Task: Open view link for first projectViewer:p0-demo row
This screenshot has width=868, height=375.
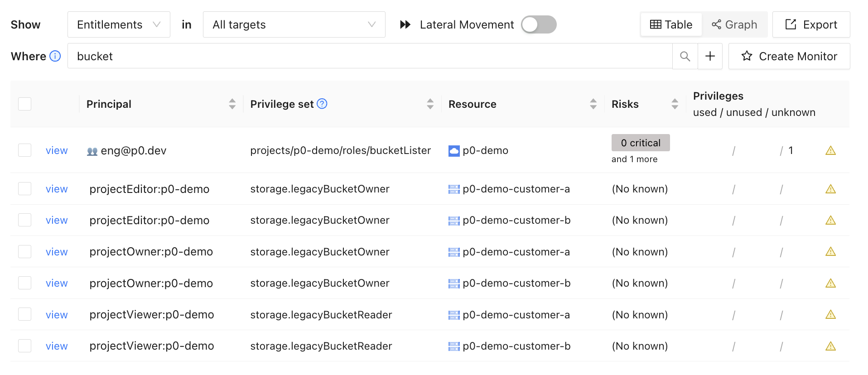Action: point(57,315)
